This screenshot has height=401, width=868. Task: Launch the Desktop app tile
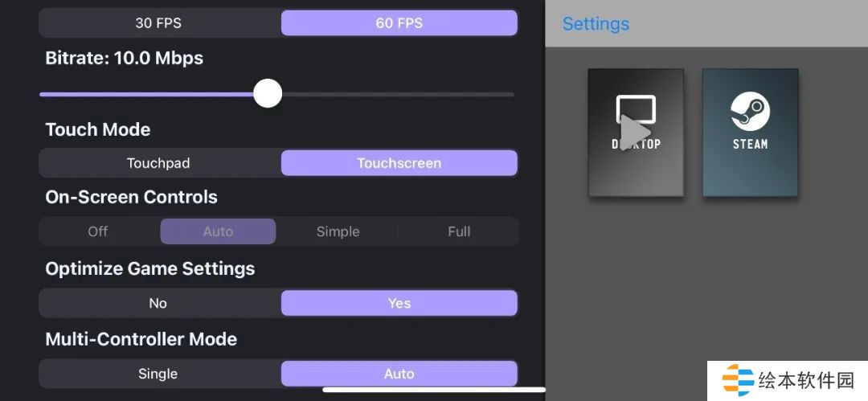[x=636, y=133]
